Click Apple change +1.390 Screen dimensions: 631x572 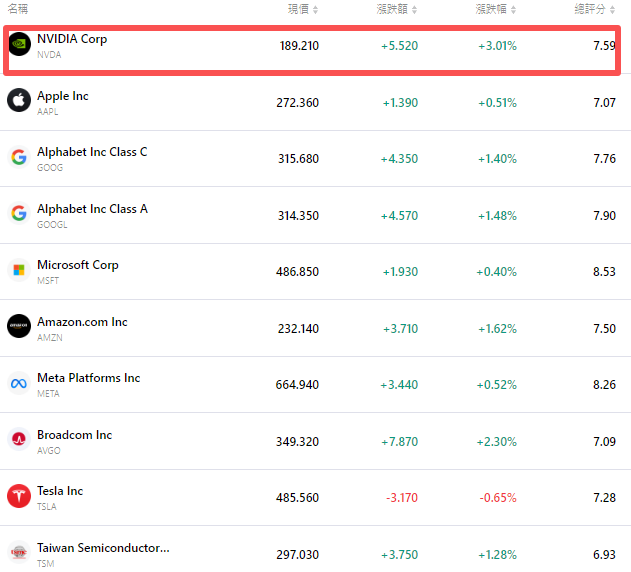[400, 103]
